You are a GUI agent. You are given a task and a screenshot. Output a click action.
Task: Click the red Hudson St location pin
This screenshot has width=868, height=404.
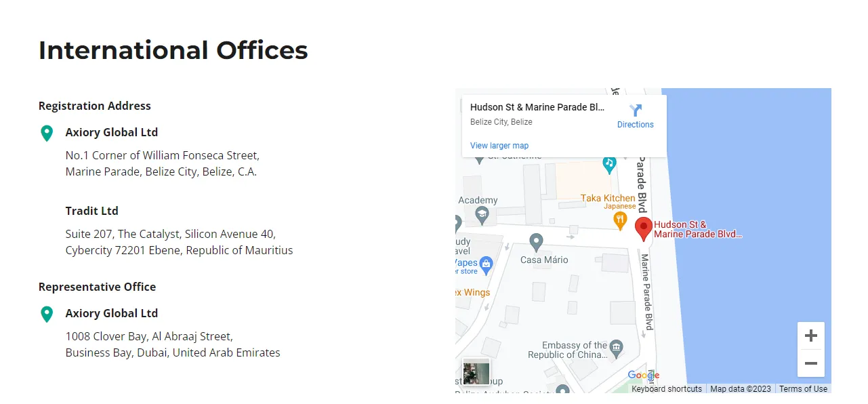point(644,229)
